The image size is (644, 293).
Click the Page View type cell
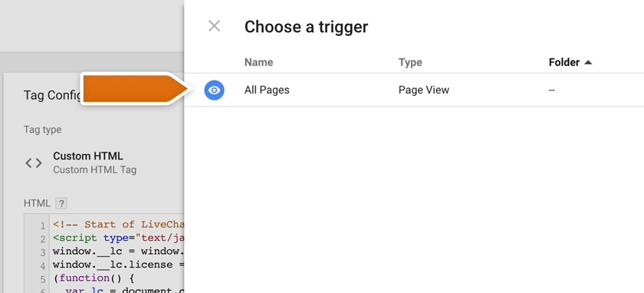tap(424, 90)
